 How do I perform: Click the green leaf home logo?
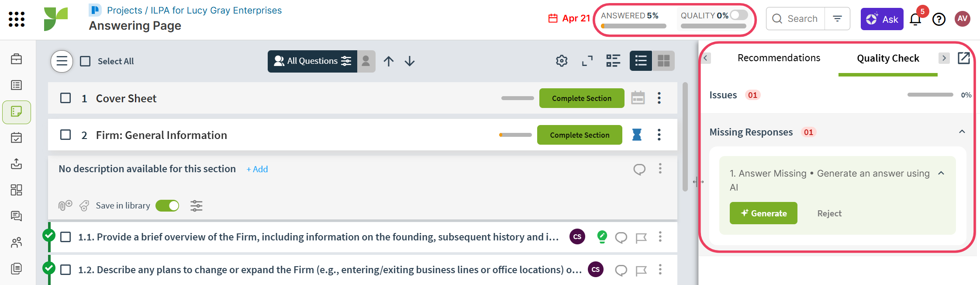(x=56, y=19)
